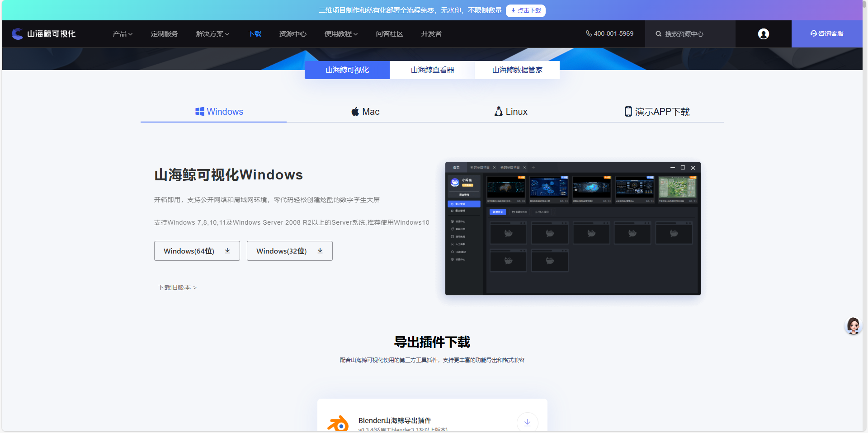Download the Windows(64位) installer
Image resolution: width=868 pixels, height=433 pixels.
tap(197, 251)
